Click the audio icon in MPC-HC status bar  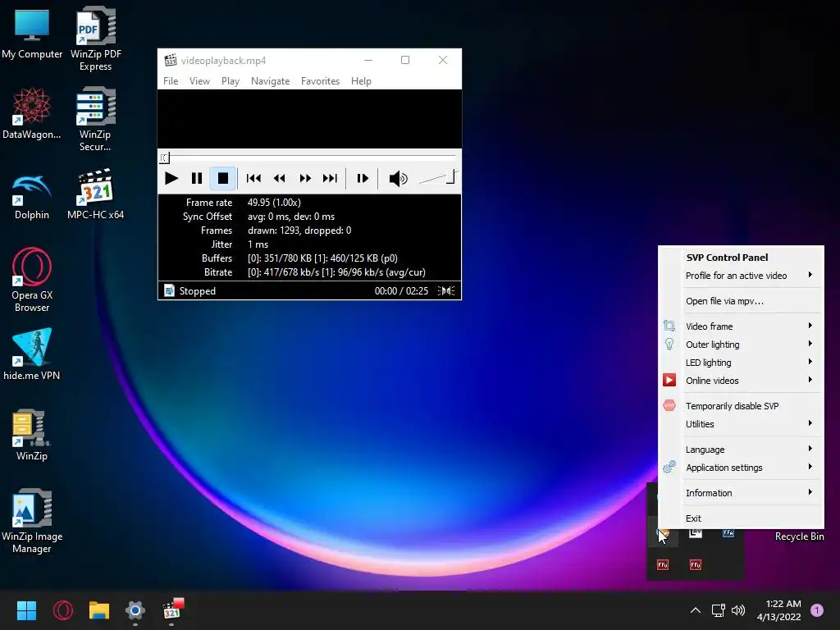tap(446, 291)
